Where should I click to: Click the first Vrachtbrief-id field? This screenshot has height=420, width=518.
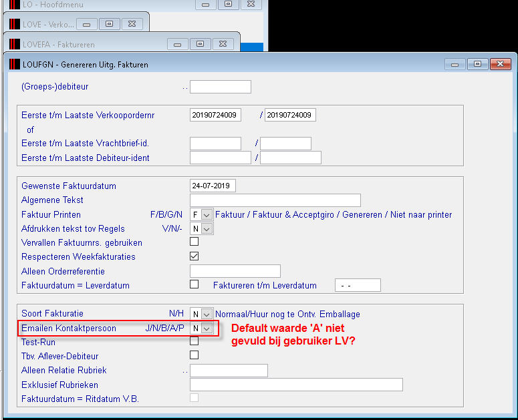click(x=215, y=144)
